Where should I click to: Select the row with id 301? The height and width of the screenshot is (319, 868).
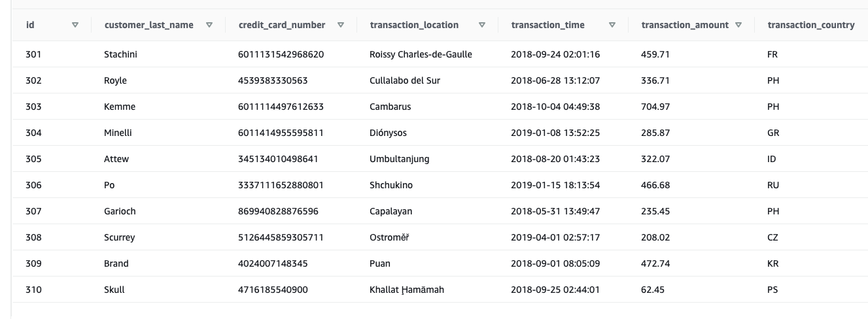click(440, 54)
